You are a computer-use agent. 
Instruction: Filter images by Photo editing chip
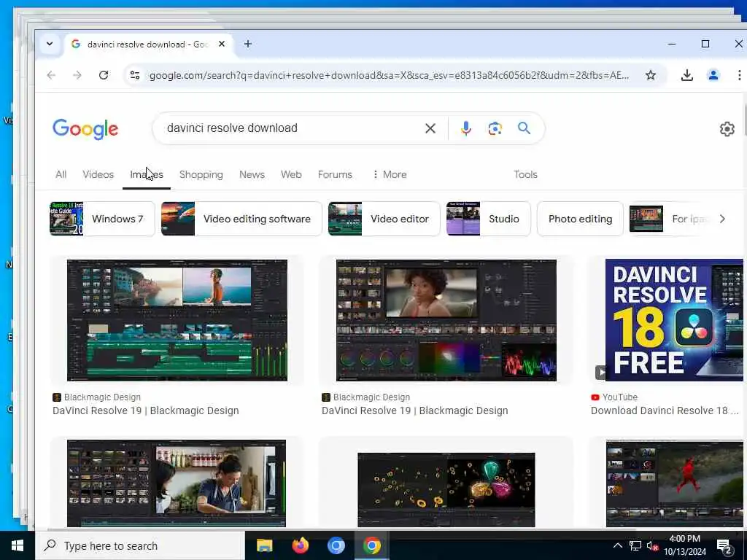click(x=580, y=219)
